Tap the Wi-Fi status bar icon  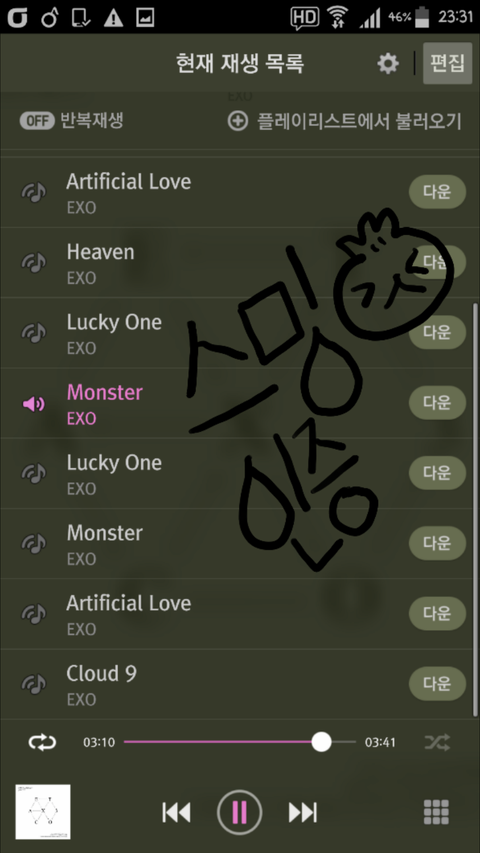[337, 17]
